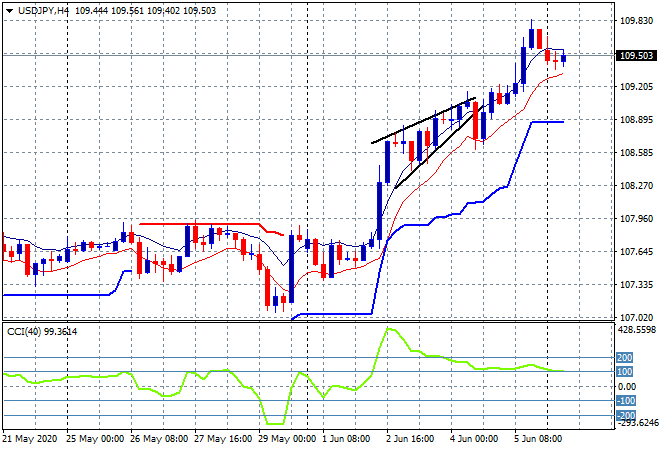
Task: Click the 108.895 price axis label
Action: click(x=636, y=120)
